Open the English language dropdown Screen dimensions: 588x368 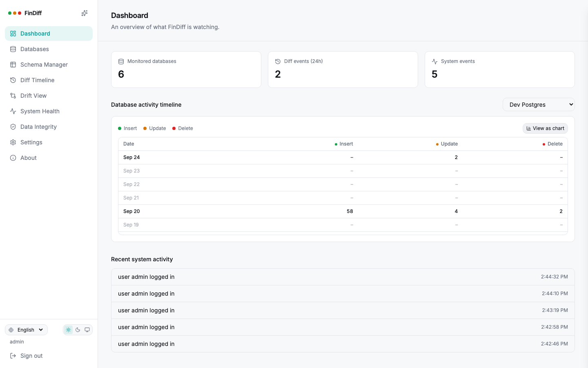(x=27, y=330)
